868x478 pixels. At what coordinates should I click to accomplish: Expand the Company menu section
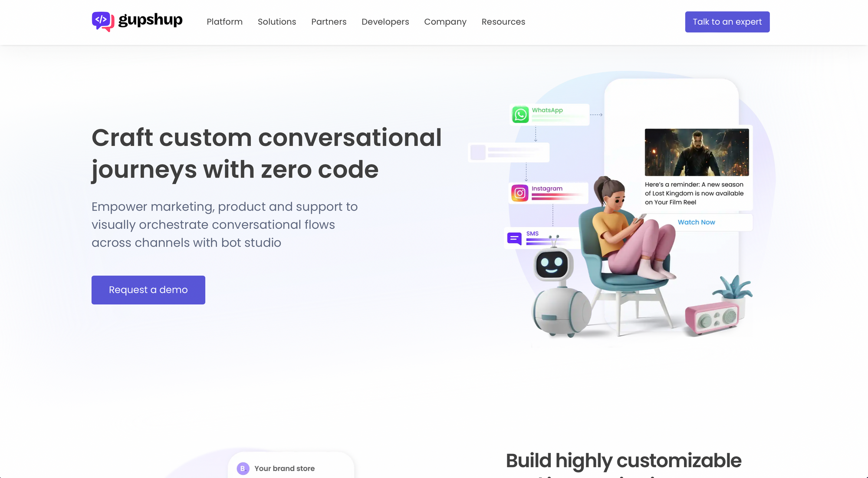pyautogui.click(x=445, y=22)
